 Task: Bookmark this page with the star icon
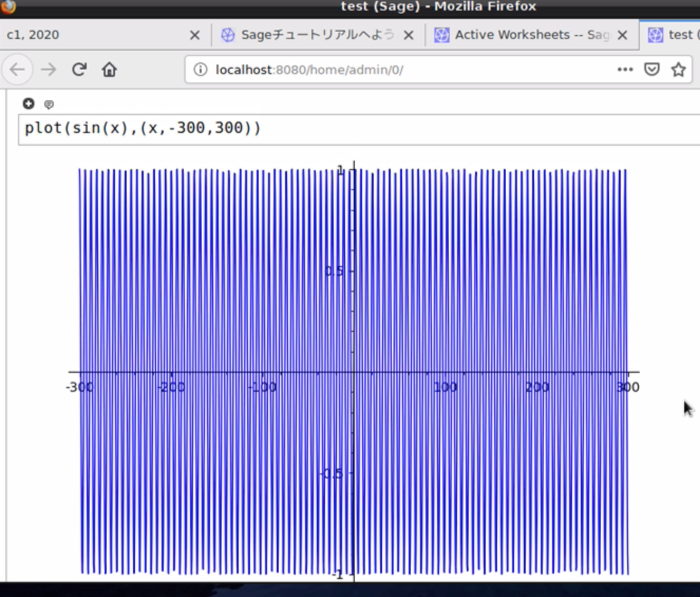pyautogui.click(x=678, y=69)
